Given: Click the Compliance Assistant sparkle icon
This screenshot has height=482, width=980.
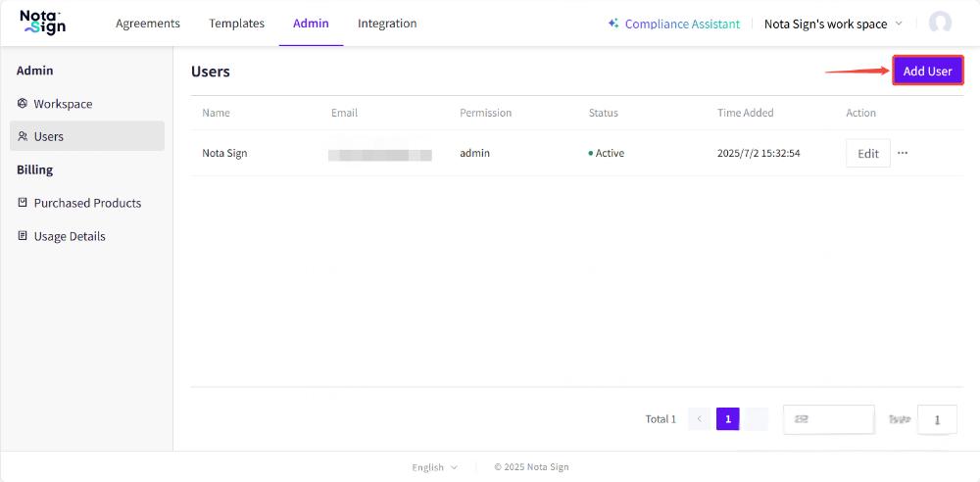Looking at the screenshot, I should (613, 24).
